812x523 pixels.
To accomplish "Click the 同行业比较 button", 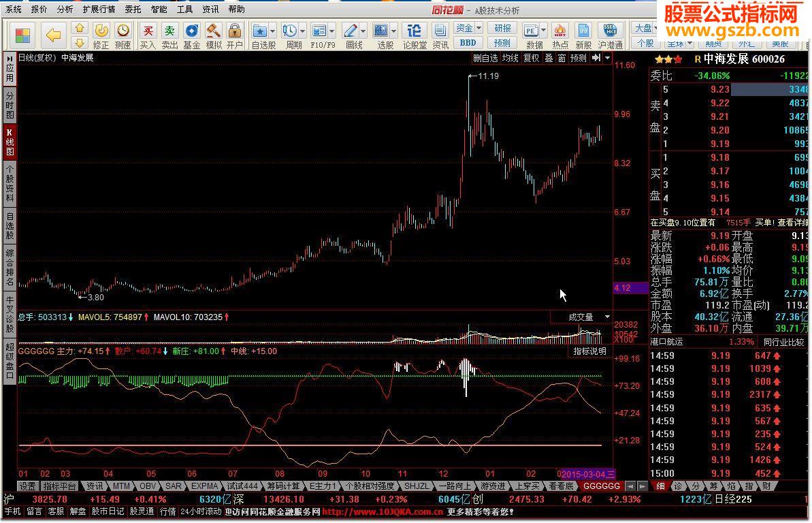I will pyautogui.click(x=783, y=342).
